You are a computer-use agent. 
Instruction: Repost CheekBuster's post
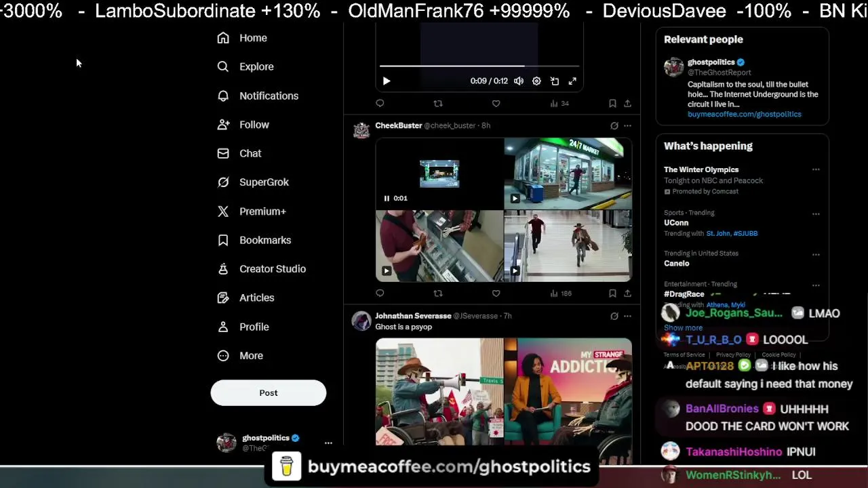[438, 293]
